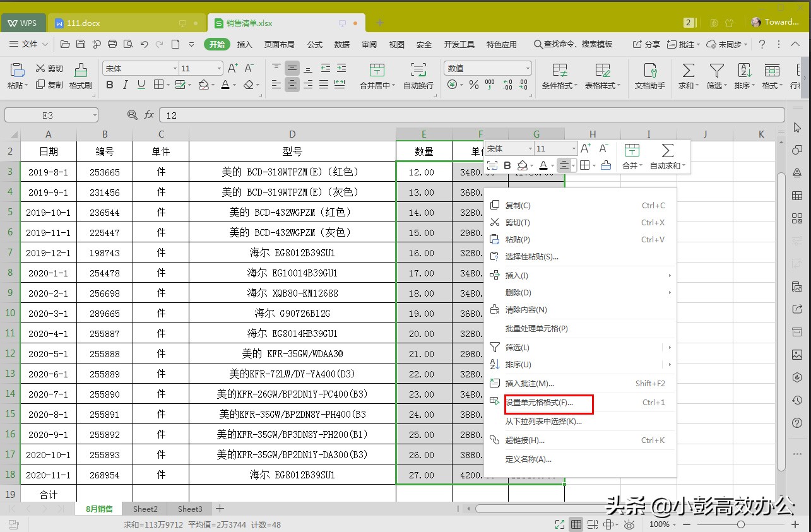Switch to the Sheet2 sheet tab
This screenshot has height=532, width=811.
tap(145, 509)
